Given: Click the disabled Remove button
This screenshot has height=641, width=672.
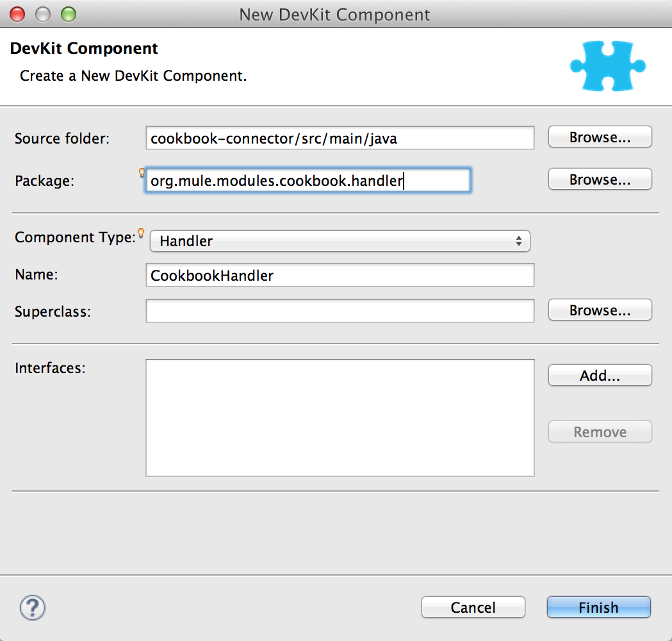Looking at the screenshot, I should click(x=599, y=431).
